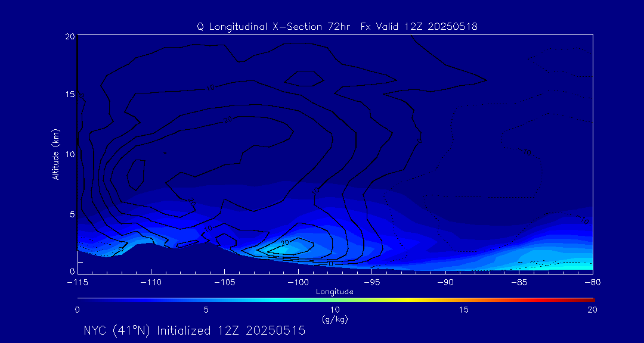
Task: Click the footer text "NYC (41°N) Initialized 12Z 20250515"
Action: tap(194, 330)
